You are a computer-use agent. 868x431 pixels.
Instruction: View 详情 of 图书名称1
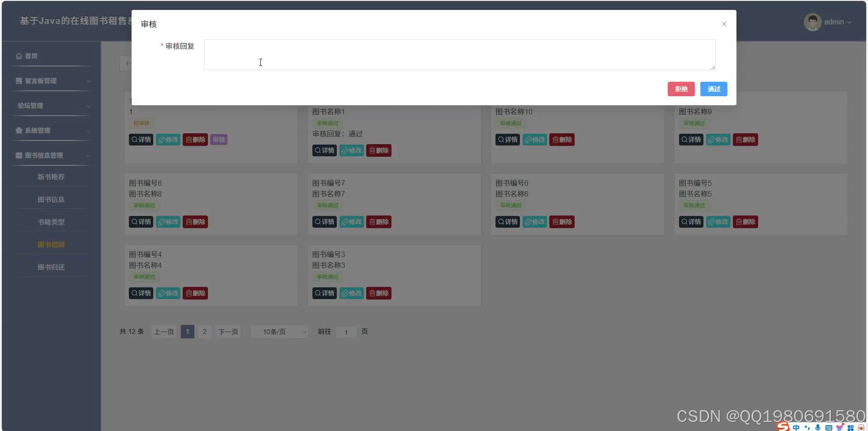(325, 150)
